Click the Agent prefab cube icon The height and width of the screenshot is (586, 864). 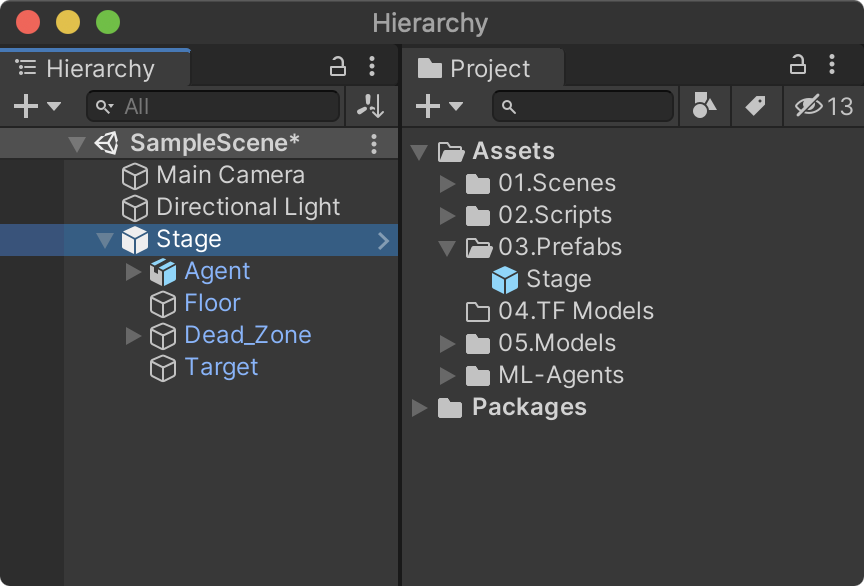[162, 271]
